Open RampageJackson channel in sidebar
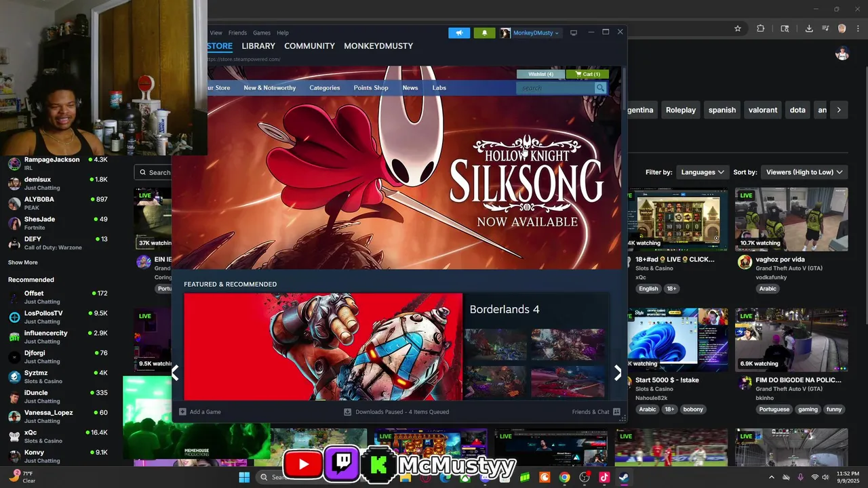The height and width of the screenshot is (488, 868). tap(58, 163)
